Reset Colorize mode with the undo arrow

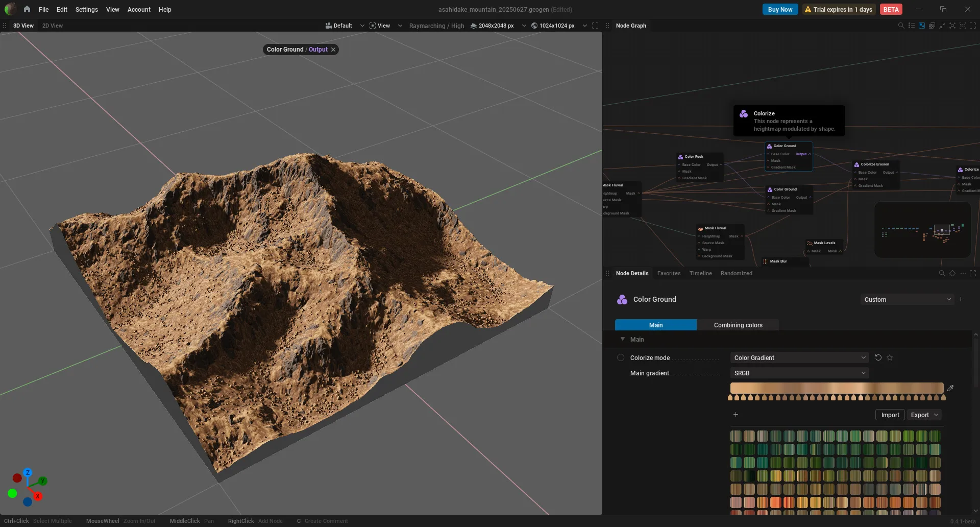[878, 357]
